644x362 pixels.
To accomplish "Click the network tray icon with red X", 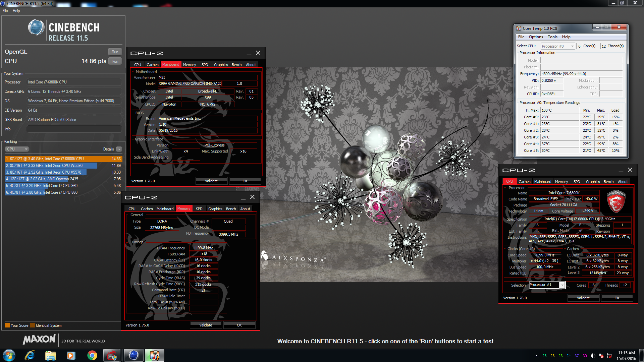I will [609, 356].
